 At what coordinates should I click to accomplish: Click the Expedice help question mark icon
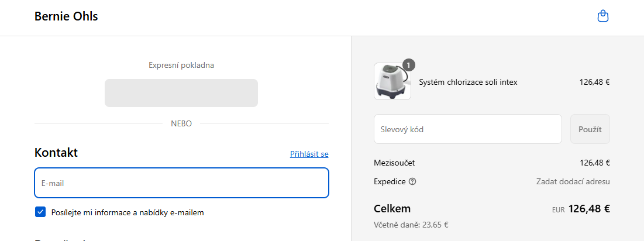click(x=413, y=181)
